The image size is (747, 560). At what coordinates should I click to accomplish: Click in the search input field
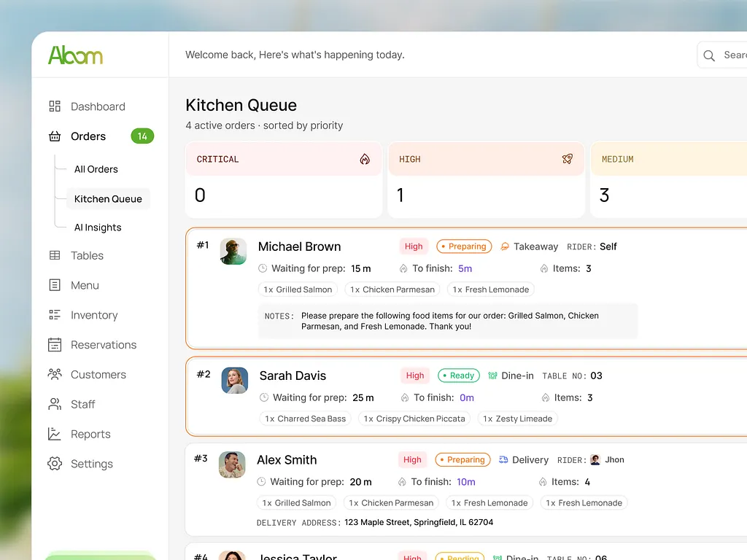(722, 55)
